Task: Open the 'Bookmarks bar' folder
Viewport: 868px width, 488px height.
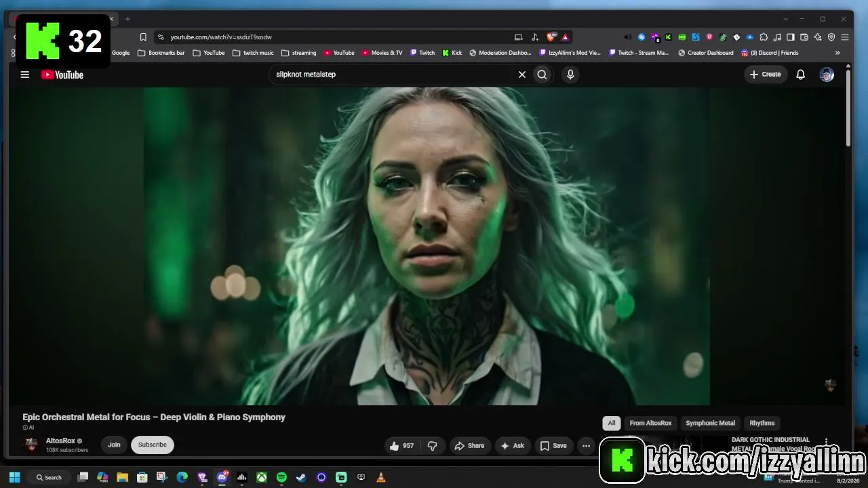Action: [161, 53]
